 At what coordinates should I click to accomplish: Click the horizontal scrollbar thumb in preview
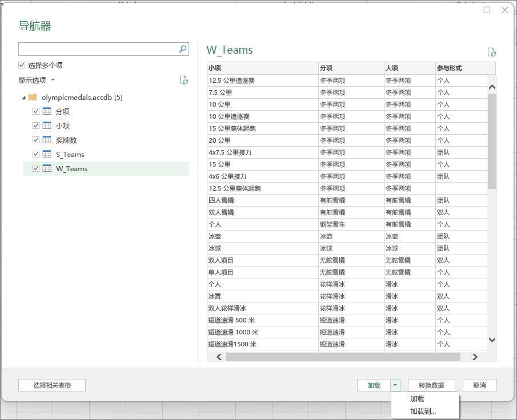[x=343, y=357]
